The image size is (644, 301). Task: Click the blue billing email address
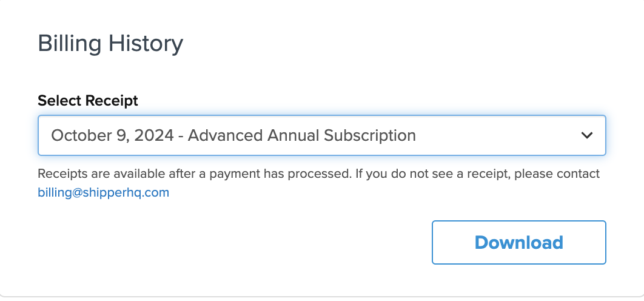click(x=103, y=193)
